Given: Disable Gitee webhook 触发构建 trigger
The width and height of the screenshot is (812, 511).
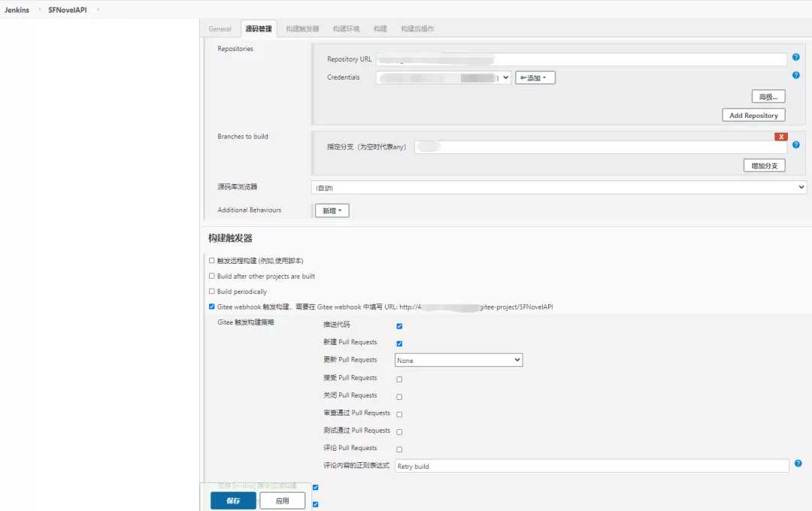Looking at the screenshot, I should (x=211, y=307).
